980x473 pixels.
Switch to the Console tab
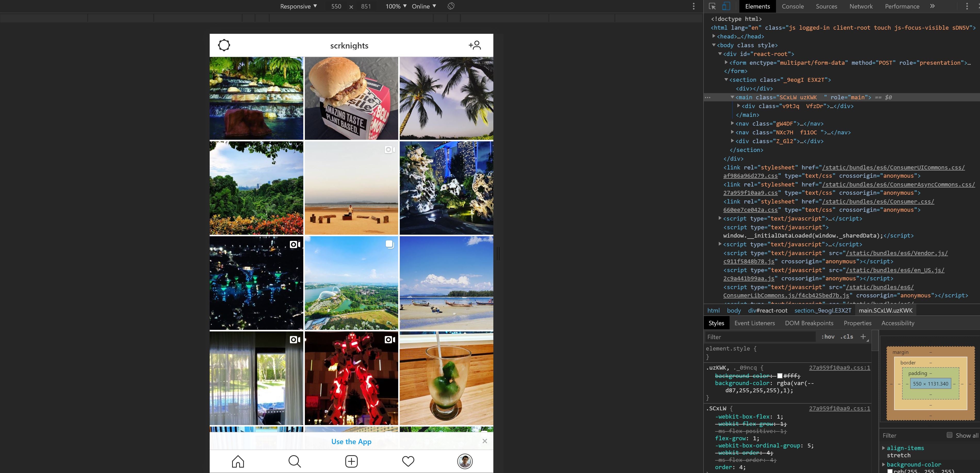coord(793,6)
